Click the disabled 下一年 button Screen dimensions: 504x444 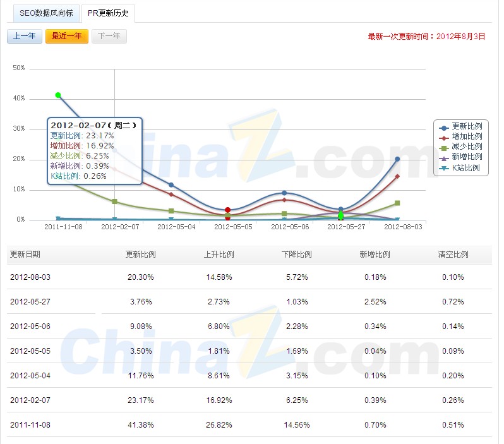109,36
